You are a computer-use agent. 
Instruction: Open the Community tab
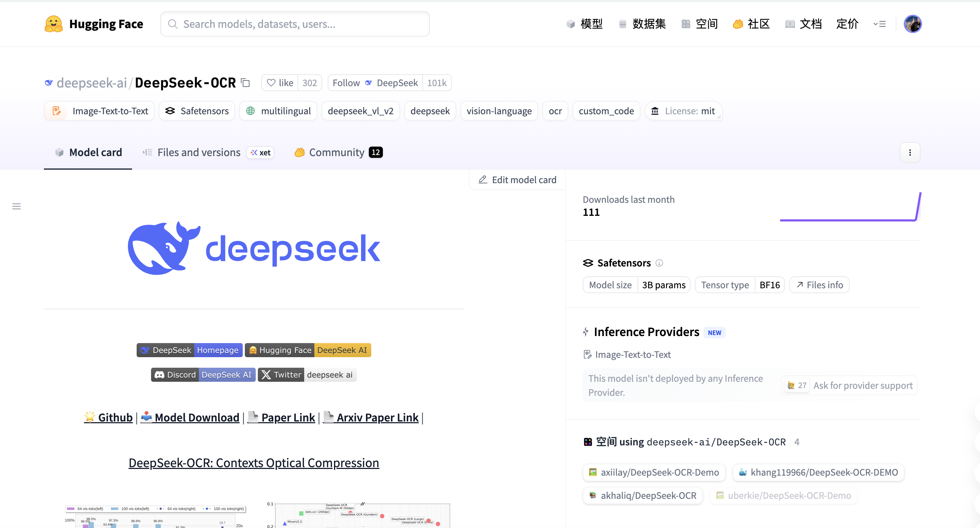(337, 152)
